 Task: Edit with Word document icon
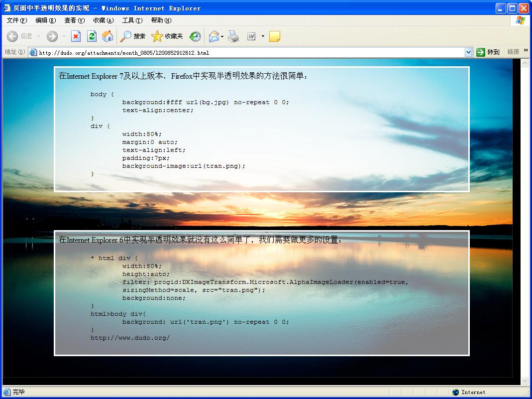tap(251, 36)
